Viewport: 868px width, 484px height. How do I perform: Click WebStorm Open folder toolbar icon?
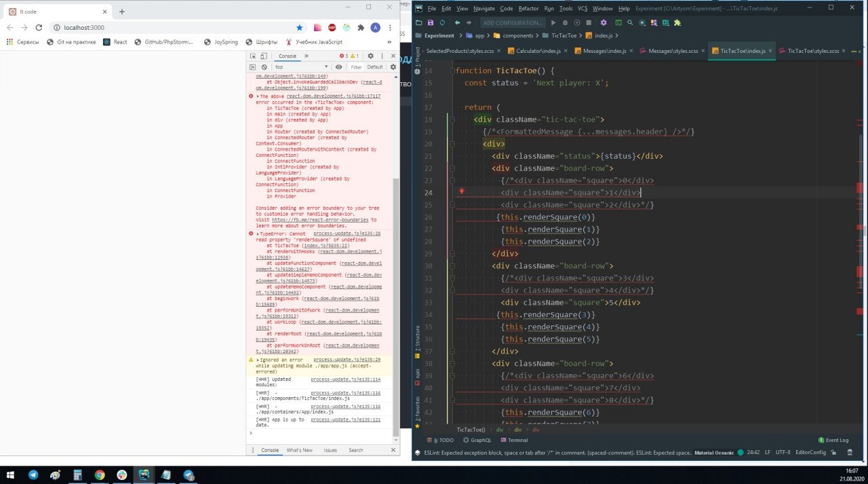tap(420, 22)
